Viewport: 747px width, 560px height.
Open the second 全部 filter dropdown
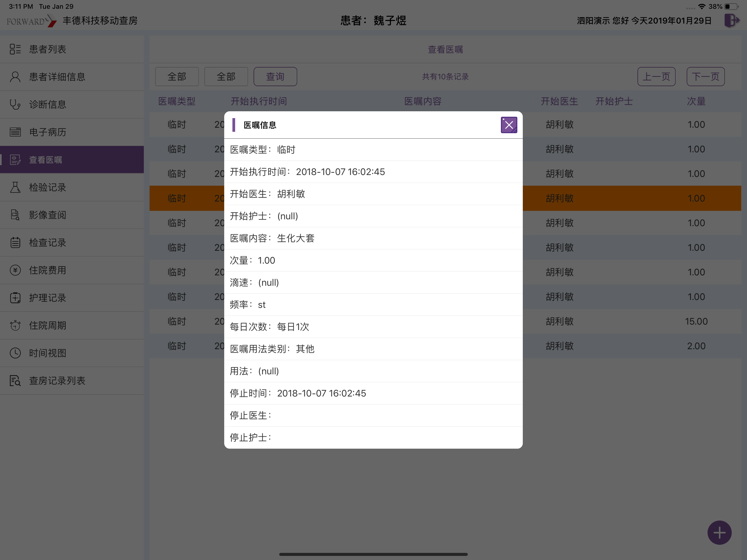coord(226,77)
